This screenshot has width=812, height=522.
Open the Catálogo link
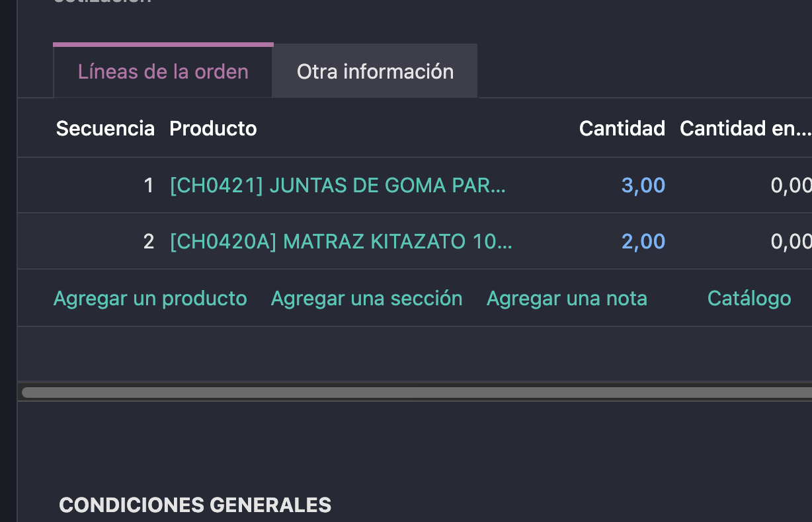click(x=749, y=299)
